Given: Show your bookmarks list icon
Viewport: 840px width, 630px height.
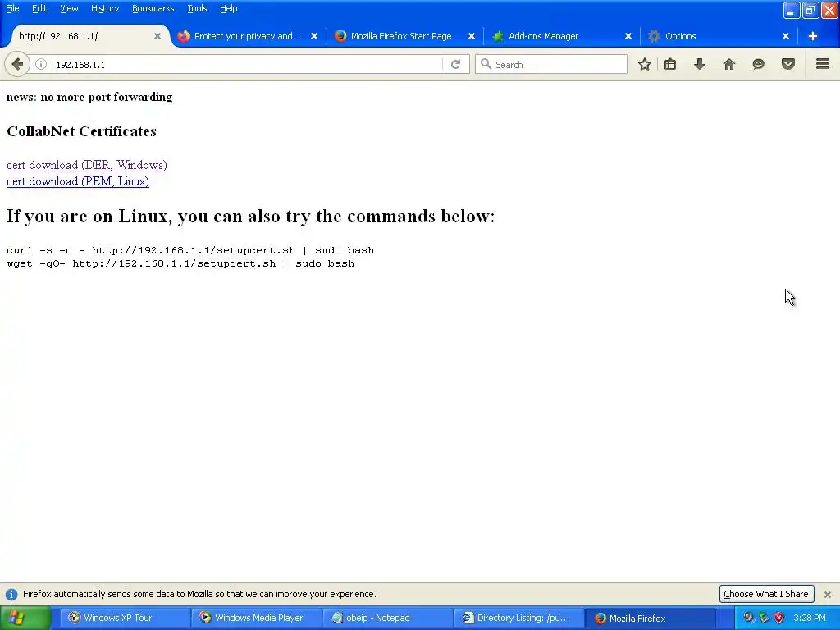Looking at the screenshot, I should 670,64.
